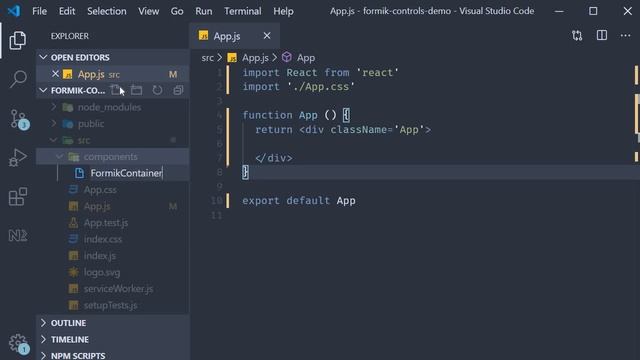
Task: Expand the node_modules folder
Action: (113, 107)
